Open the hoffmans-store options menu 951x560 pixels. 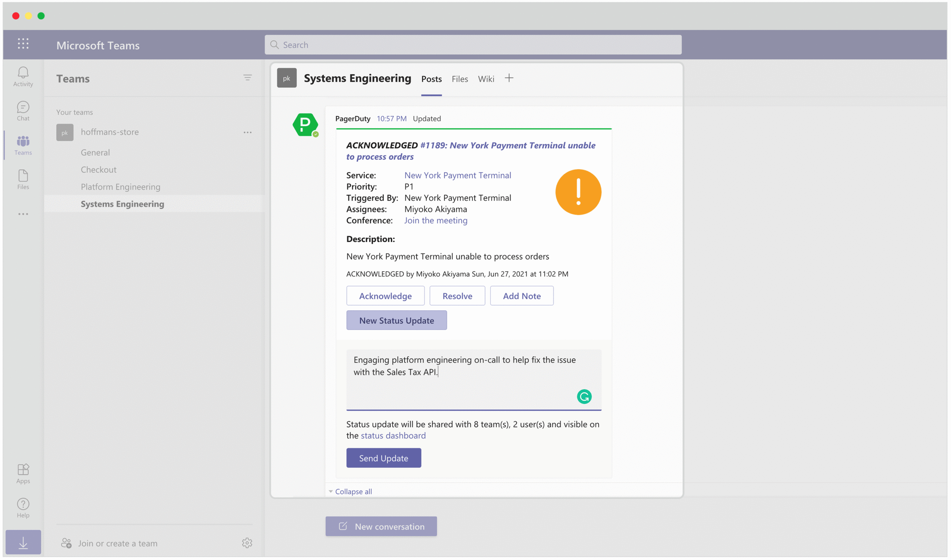point(248,132)
